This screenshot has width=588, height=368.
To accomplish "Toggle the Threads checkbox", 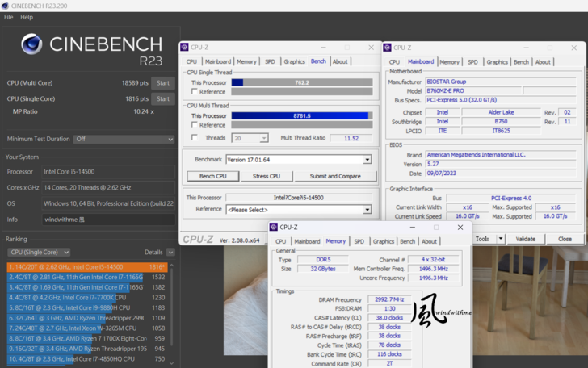I will (x=195, y=138).
